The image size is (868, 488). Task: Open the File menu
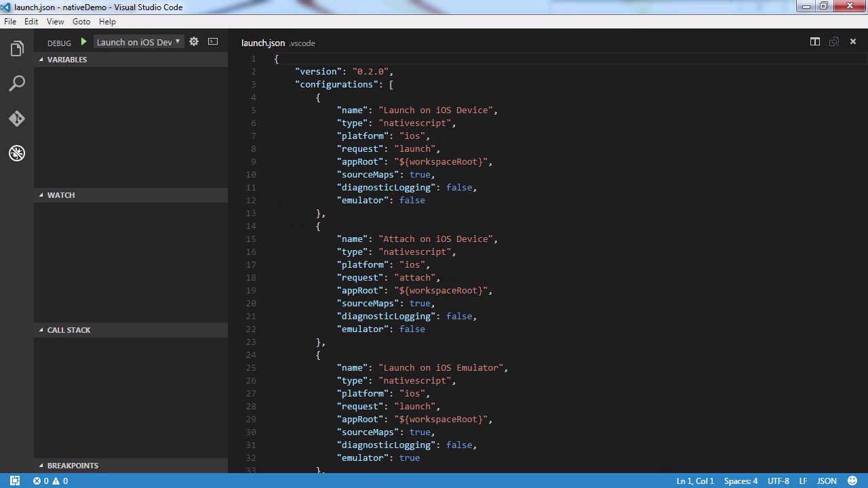[9, 22]
